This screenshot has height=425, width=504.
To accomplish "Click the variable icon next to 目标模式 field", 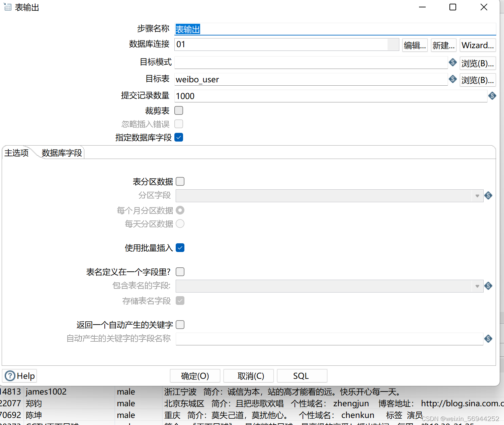I will (453, 63).
